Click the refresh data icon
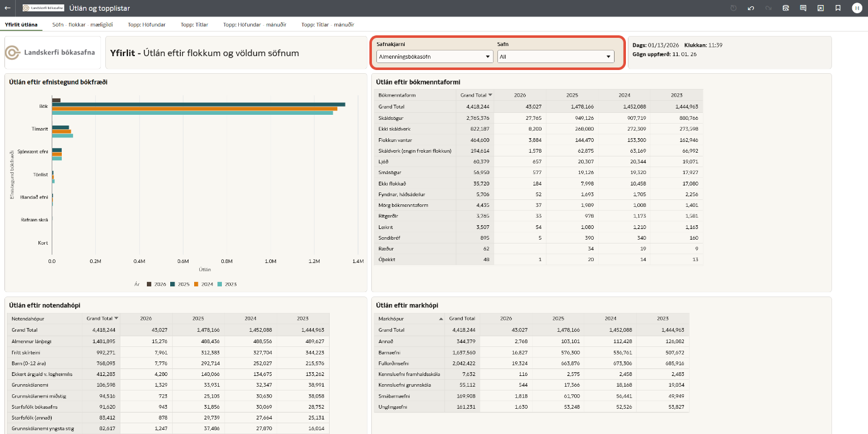This screenshot has width=868, height=434. (x=785, y=8)
